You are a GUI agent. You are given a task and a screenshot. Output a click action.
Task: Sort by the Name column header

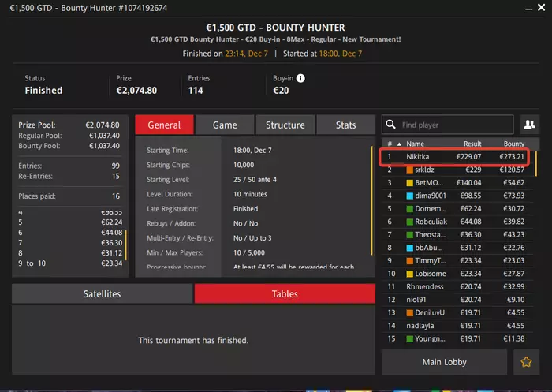pos(415,144)
